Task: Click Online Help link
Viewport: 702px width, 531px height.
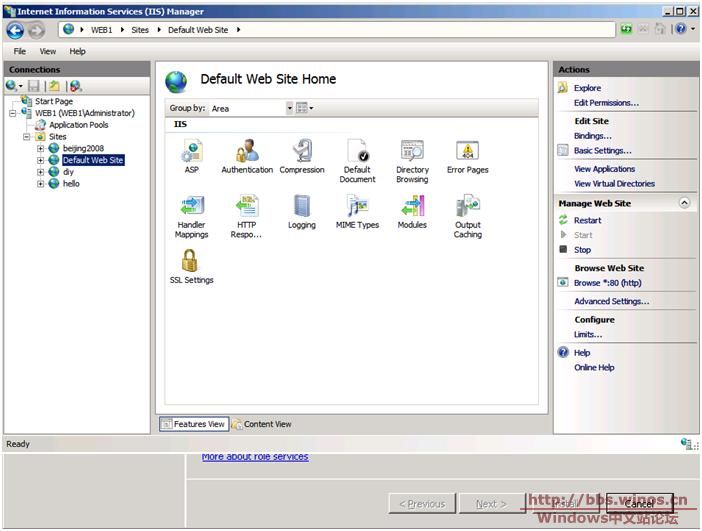Action: point(594,368)
